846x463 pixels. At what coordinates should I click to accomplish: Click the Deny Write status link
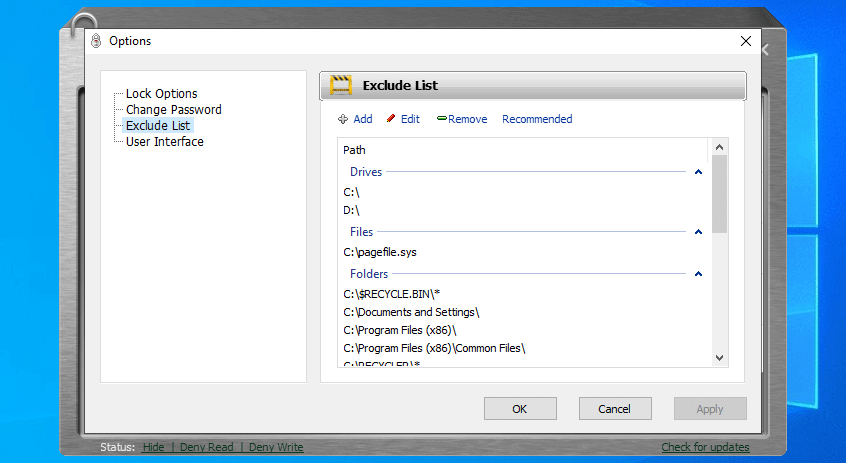pos(276,447)
